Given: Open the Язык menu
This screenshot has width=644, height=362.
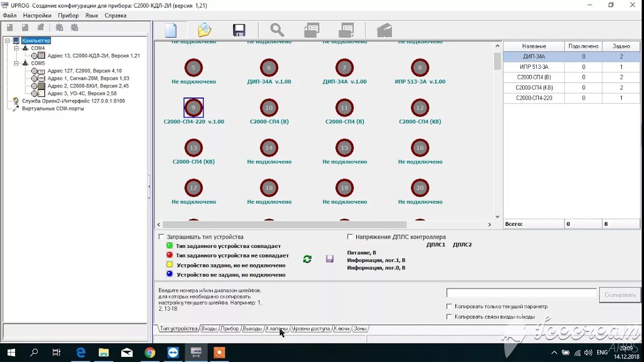Looking at the screenshot, I should (x=92, y=16).
